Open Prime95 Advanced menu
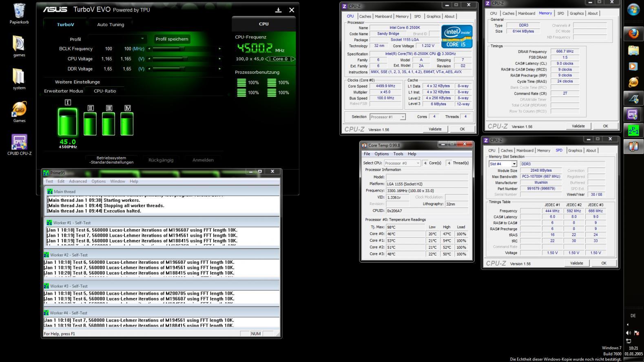This screenshot has width=644, height=362. tap(77, 181)
